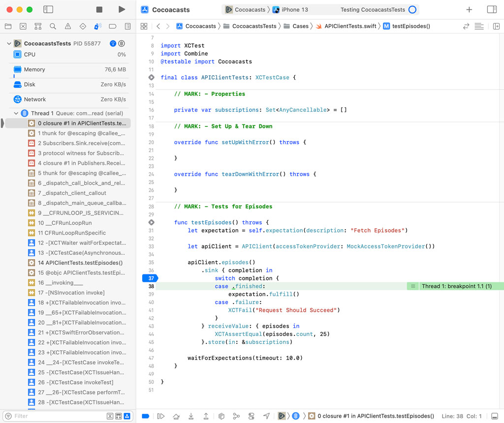This screenshot has height=423, width=504.
Task: Deactivate breakpoints in the debug bar
Action: click(x=145, y=416)
